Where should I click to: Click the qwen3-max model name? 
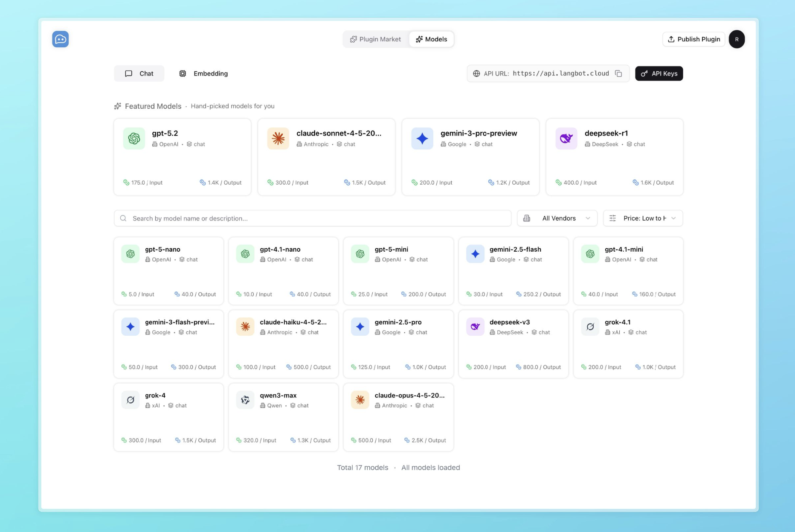click(278, 395)
